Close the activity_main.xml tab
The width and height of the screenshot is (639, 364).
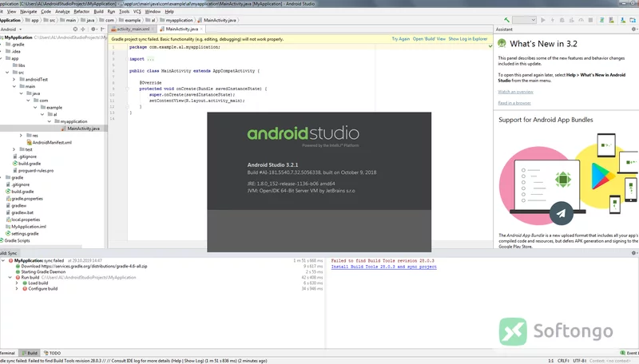153,30
